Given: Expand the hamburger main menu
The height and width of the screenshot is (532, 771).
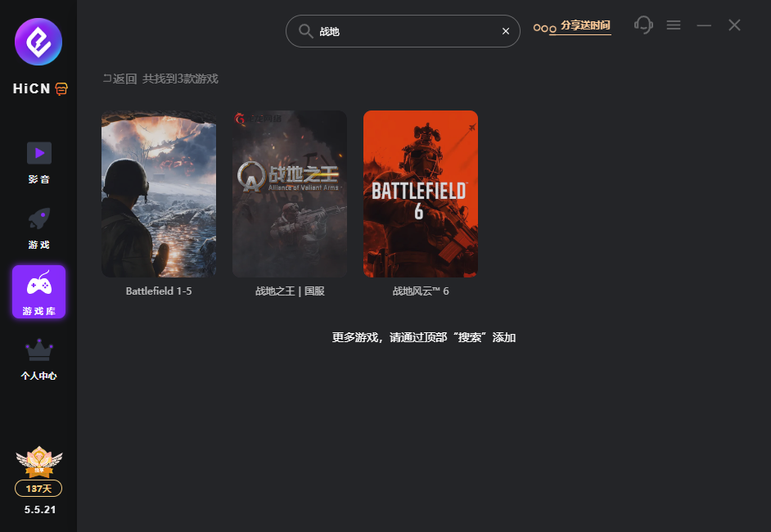Looking at the screenshot, I should (674, 25).
